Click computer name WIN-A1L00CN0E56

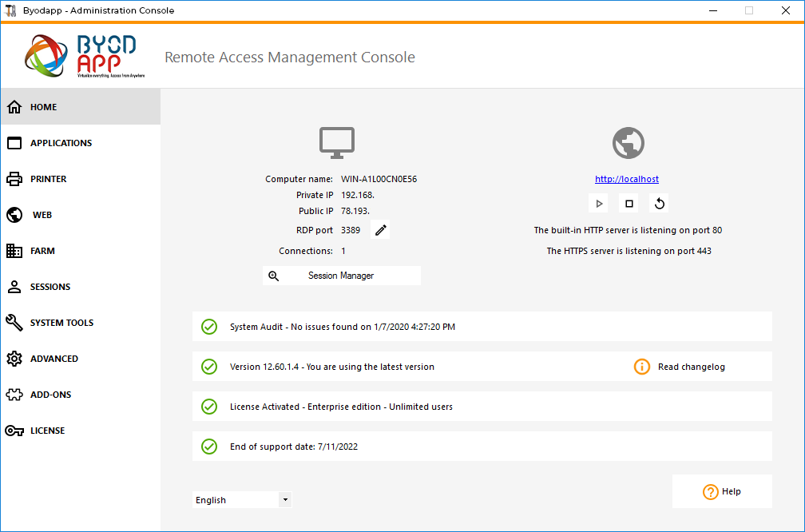379,179
